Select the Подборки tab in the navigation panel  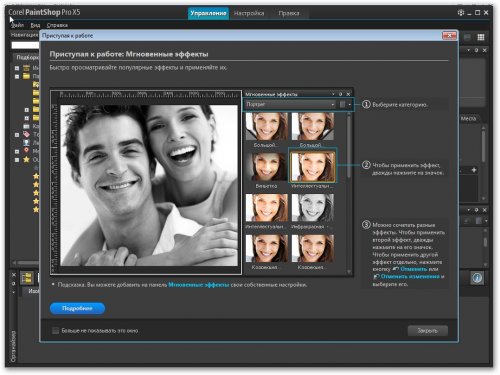(x=27, y=57)
